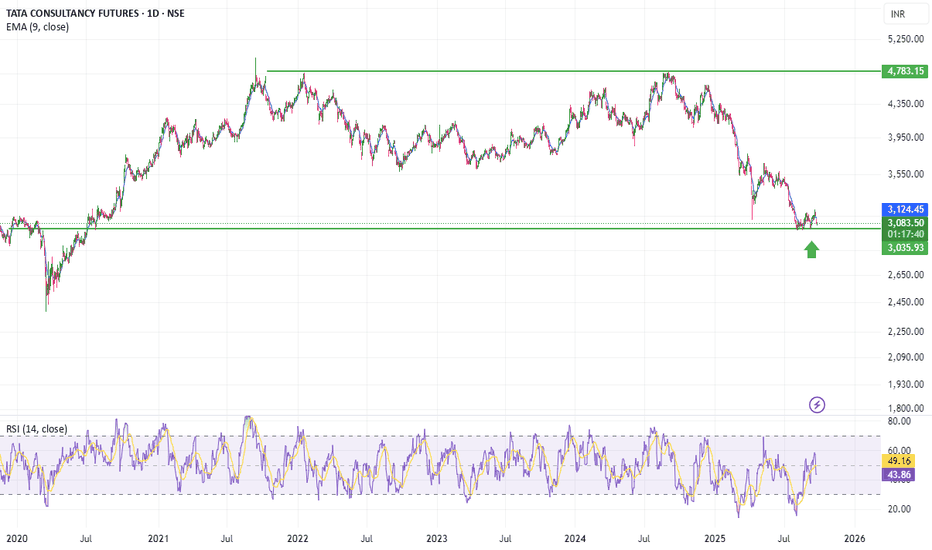
Task: Click the 2020 label on time axis
Action: 17,539
